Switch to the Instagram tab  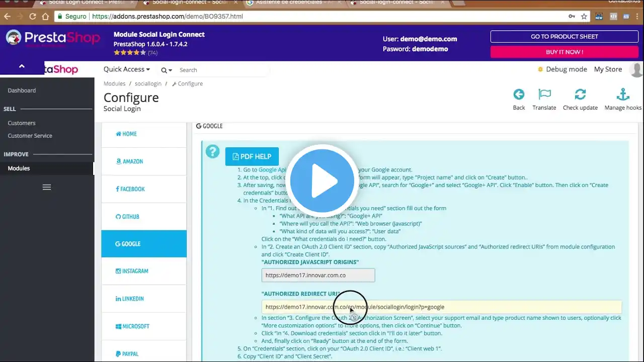click(144, 271)
